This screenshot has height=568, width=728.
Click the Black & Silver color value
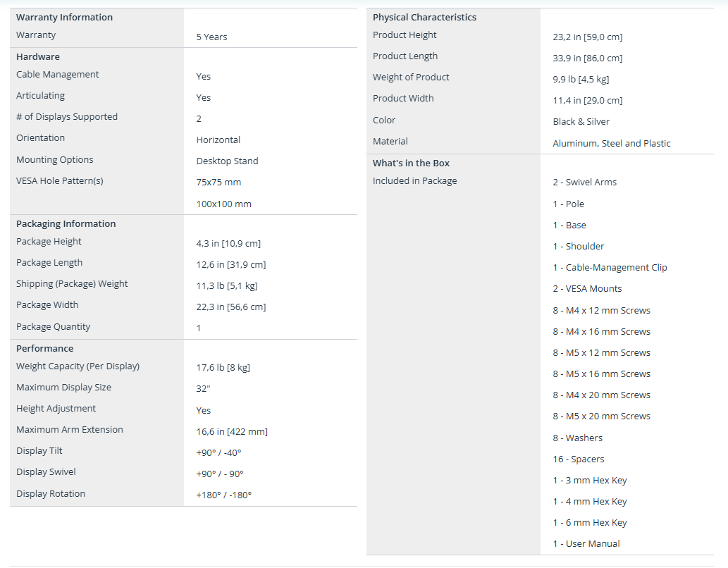pos(581,121)
